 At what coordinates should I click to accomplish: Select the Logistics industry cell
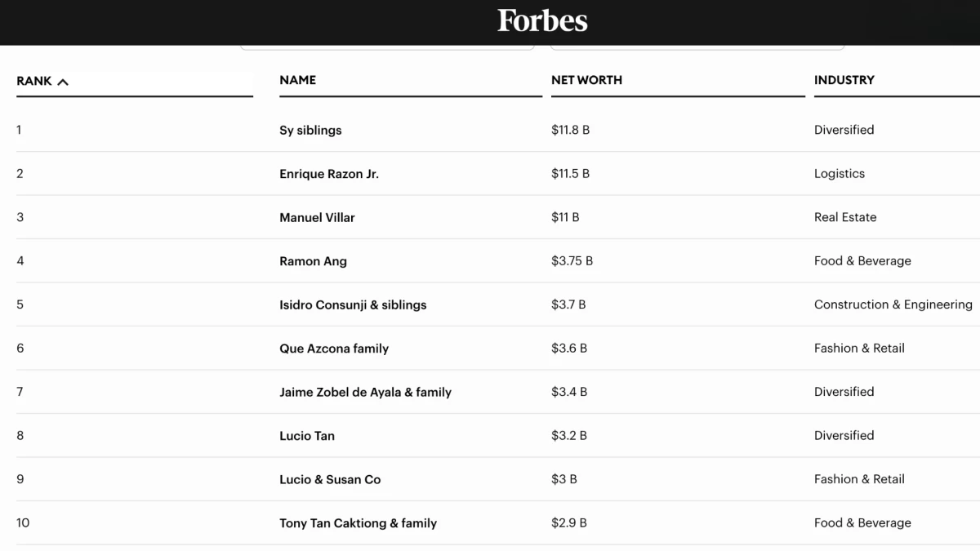839,174
